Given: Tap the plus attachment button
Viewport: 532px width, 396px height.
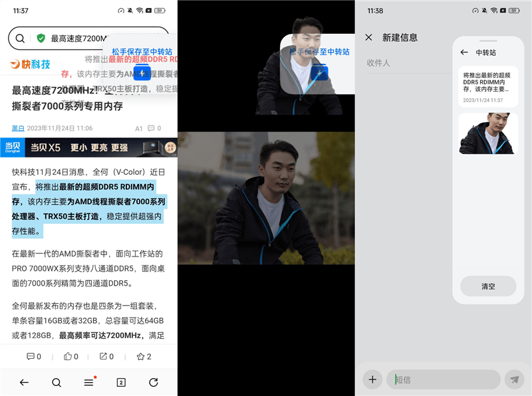Looking at the screenshot, I should tap(372, 379).
